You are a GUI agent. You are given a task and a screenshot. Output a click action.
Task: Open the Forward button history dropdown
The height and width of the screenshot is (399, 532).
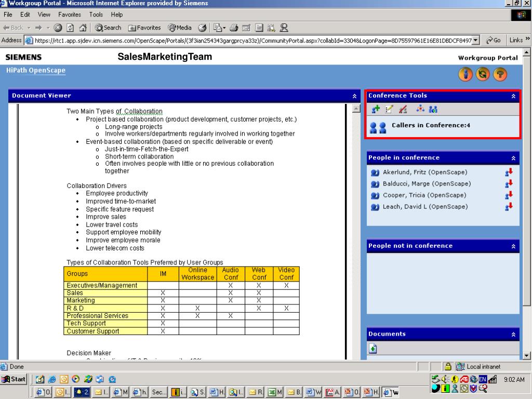point(48,28)
